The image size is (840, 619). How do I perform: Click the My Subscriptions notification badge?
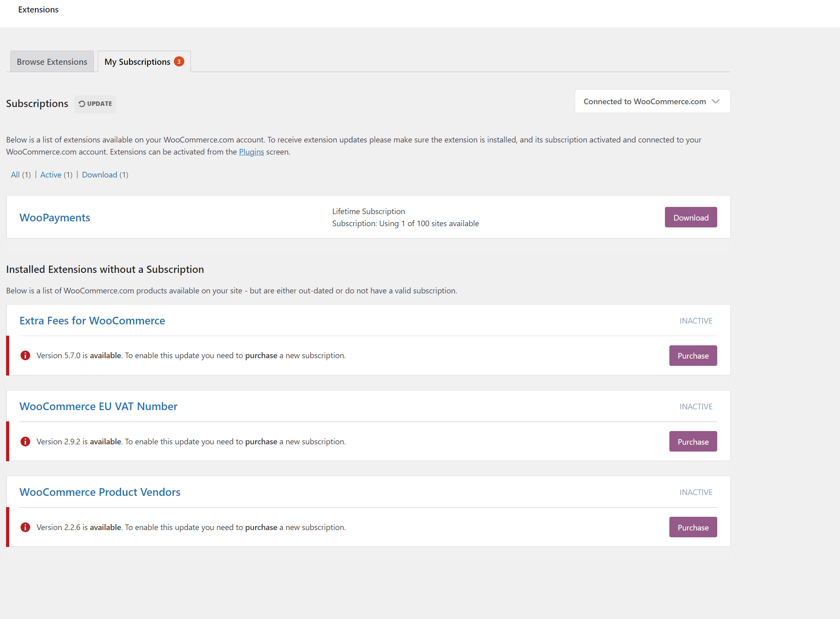(179, 62)
